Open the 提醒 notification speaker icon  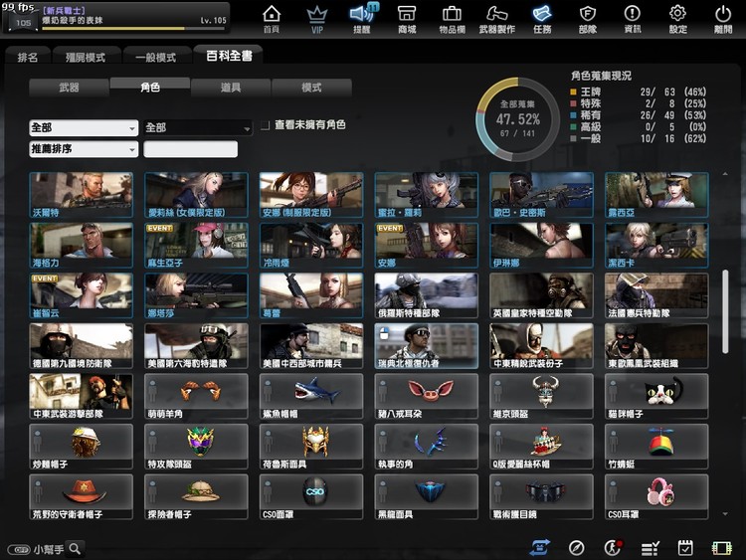tap(362, 19)
